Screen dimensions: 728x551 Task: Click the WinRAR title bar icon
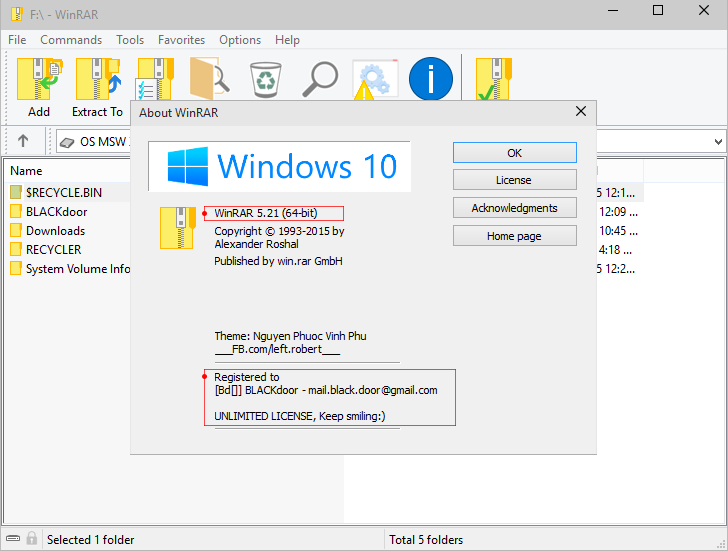coord(17,14)
